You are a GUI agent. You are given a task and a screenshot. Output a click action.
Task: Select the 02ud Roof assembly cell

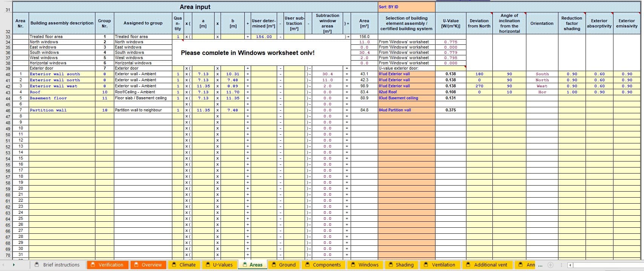tap(406, 92)
